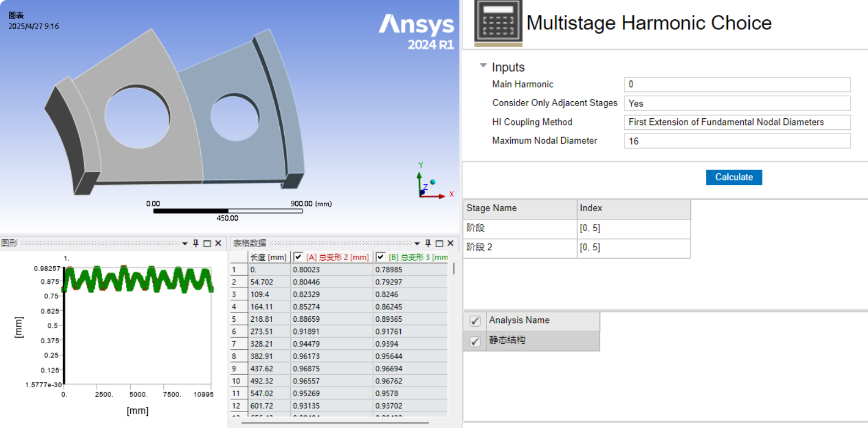Click the Calculate button
The width and height of the screenshot is (868, 428).
pos(733,177)
